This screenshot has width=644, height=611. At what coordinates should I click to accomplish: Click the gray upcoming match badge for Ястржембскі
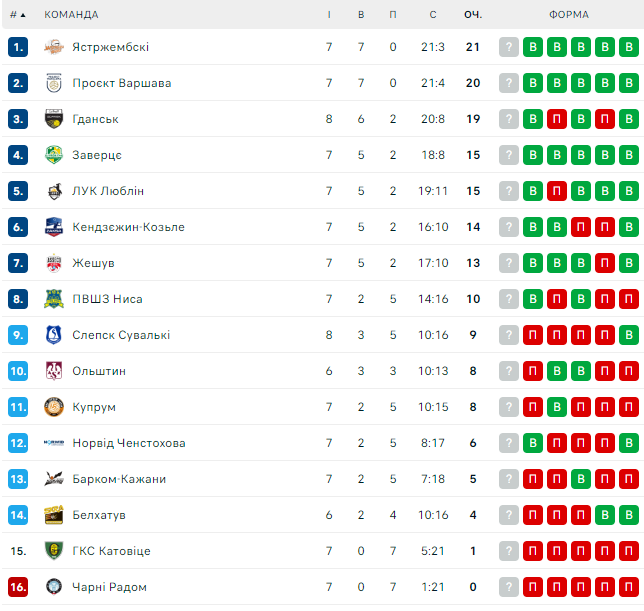(509, 47)
